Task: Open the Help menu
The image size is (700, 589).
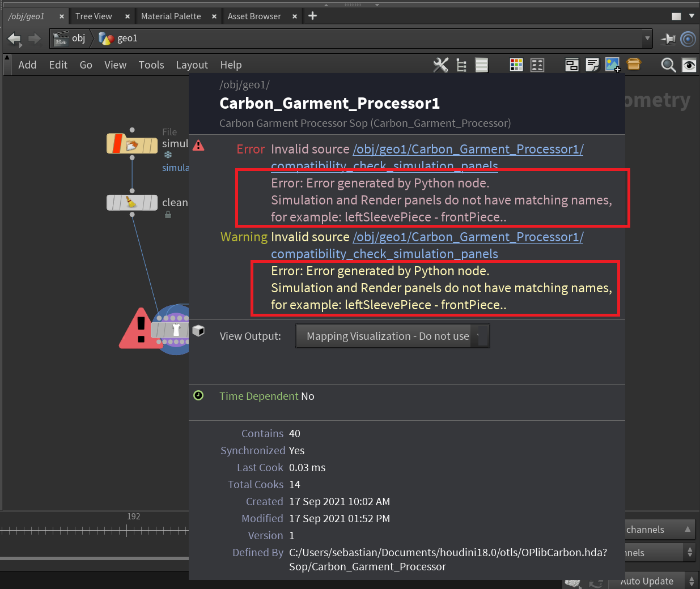Action: click(x=231, y=65)
